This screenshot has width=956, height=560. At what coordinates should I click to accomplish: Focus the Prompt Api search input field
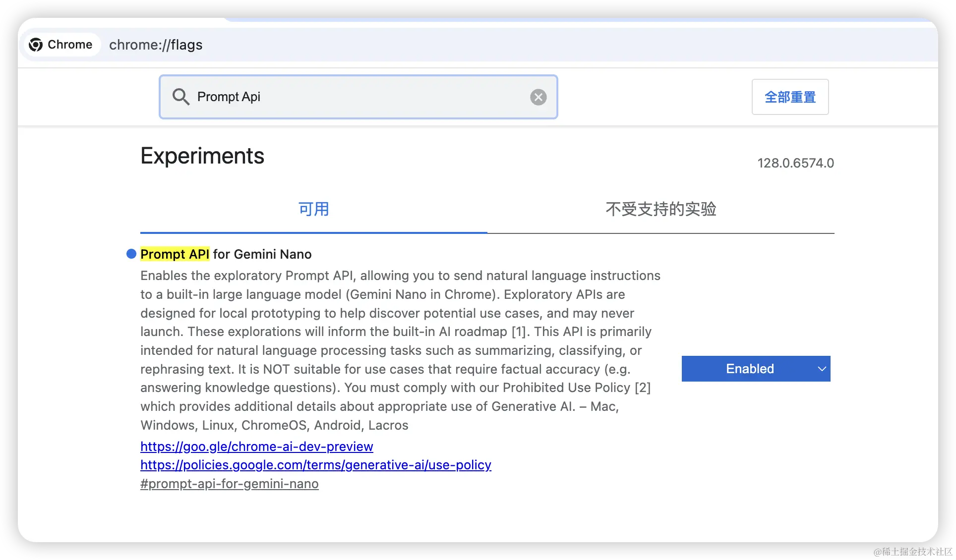[358, 97]
